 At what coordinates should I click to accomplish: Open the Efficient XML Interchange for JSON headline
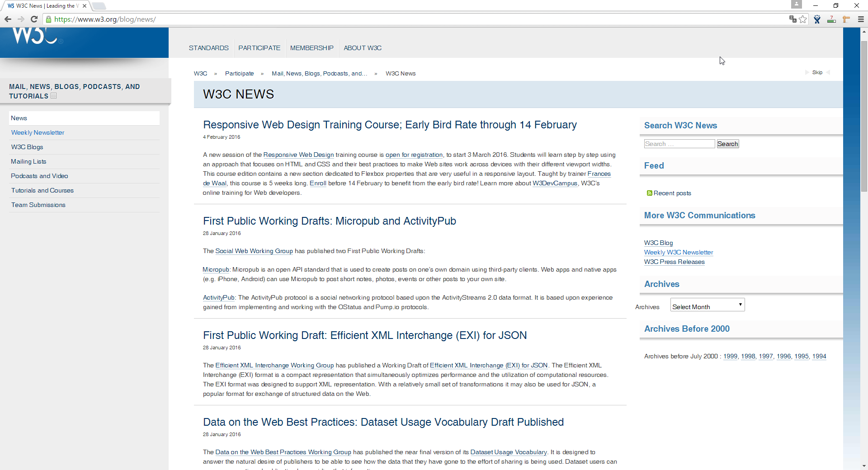click(365, 335)
